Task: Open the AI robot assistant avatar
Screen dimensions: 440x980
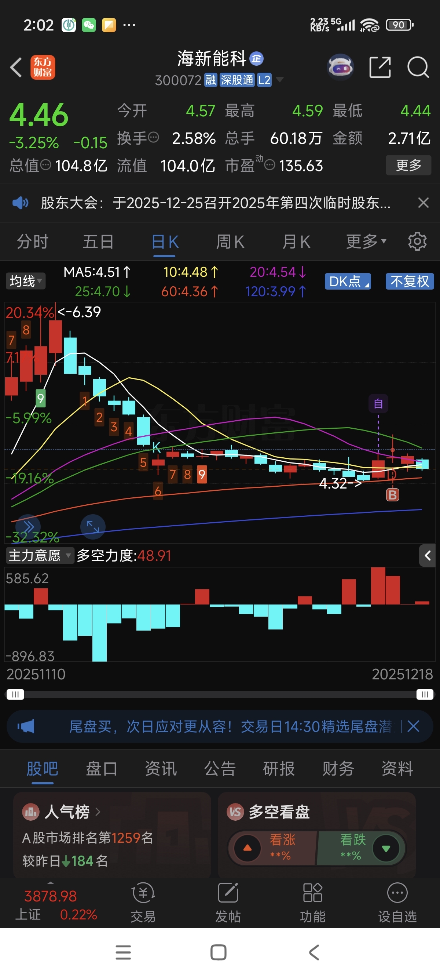Action: [x=340, y=67]
